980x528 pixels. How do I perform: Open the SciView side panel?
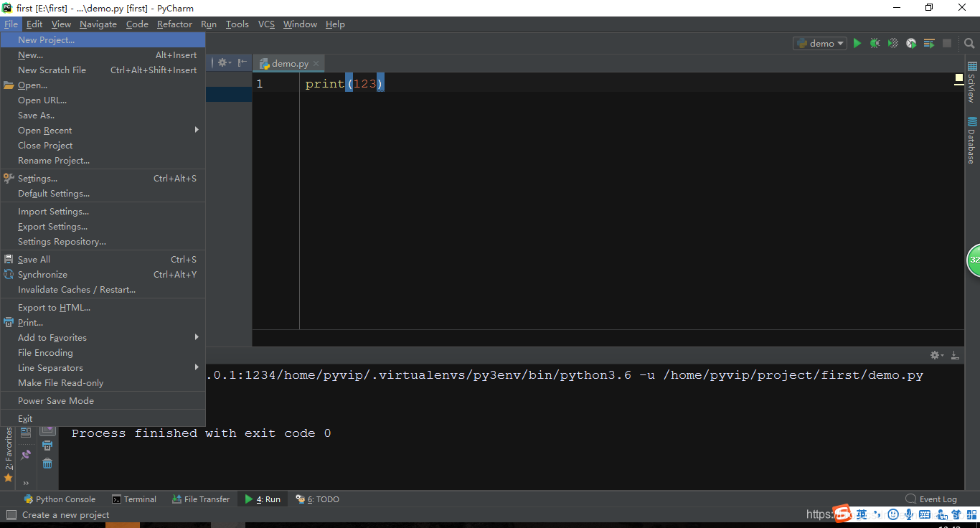[972, 82]
